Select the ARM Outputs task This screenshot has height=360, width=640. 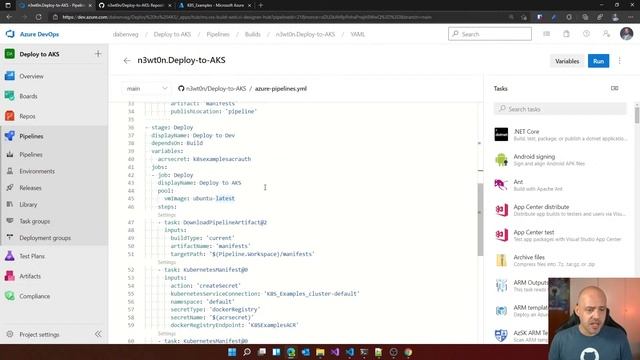(x=520, y=286)
